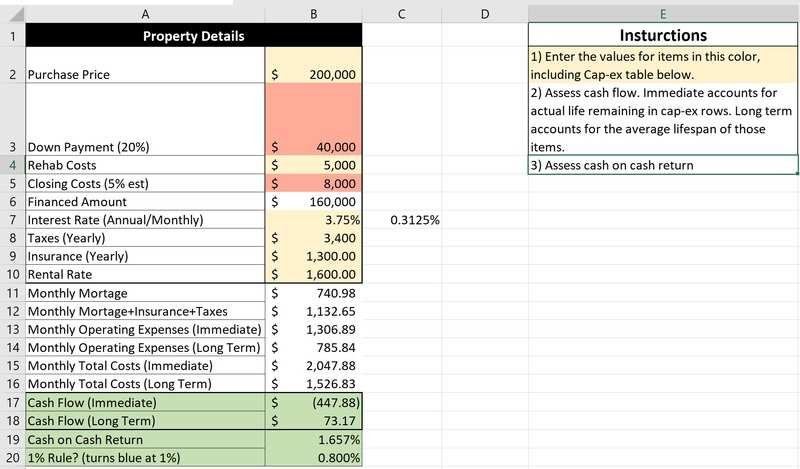800x469 pixels.
Task: Select the Rental Rate value 1,600.00 cell
Action: pos(314,275)
